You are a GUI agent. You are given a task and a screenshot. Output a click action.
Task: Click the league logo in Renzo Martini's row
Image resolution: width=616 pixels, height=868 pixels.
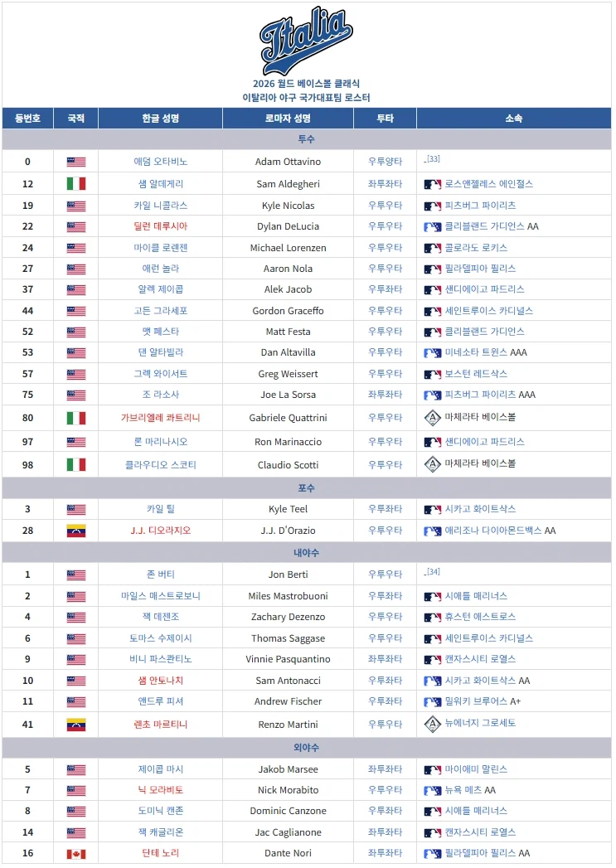(433, 724)
